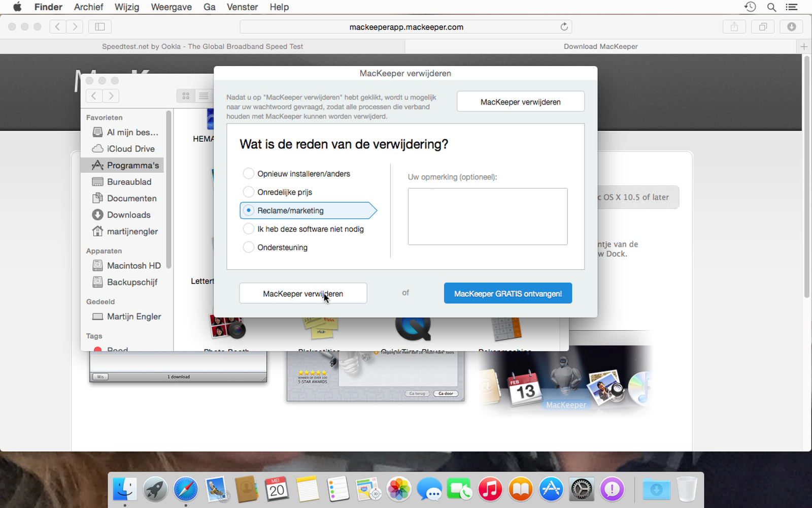The height and width of the screenshot is (508, 812).
Task: Switch to Download MacKeeper tab
Action: [x=601, y=46]
